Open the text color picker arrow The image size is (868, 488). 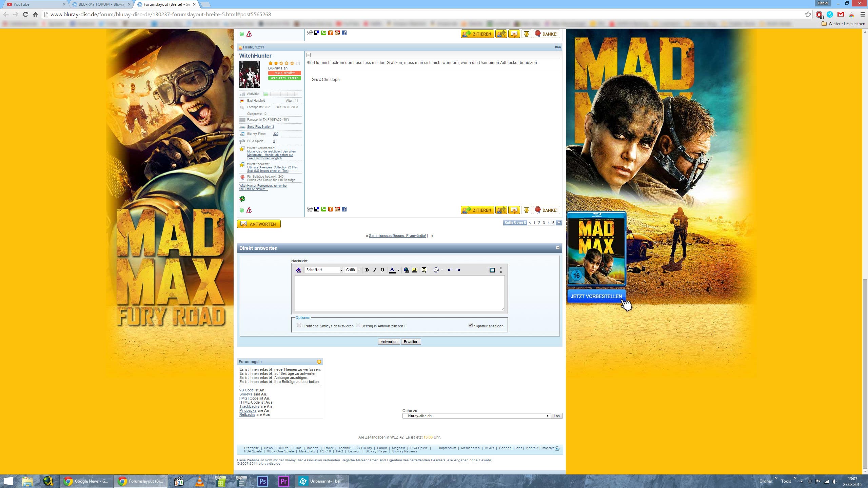pos(398,270)
